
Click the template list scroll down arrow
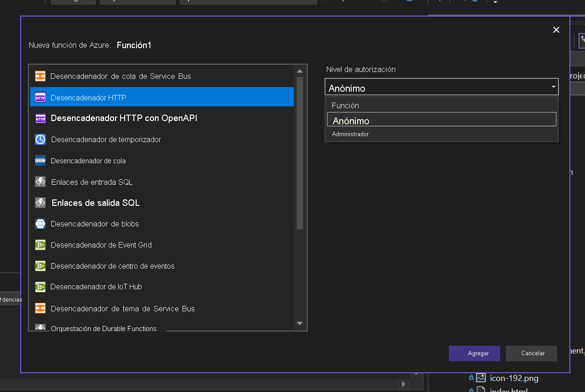[299, 324]
